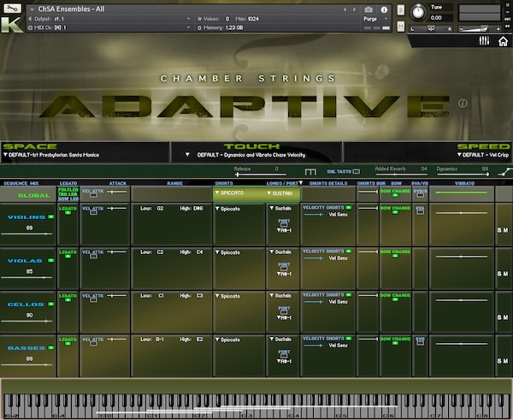Toggle Port switch in the Cellos row
Viewport: 513px width, 420px height.
284,312
